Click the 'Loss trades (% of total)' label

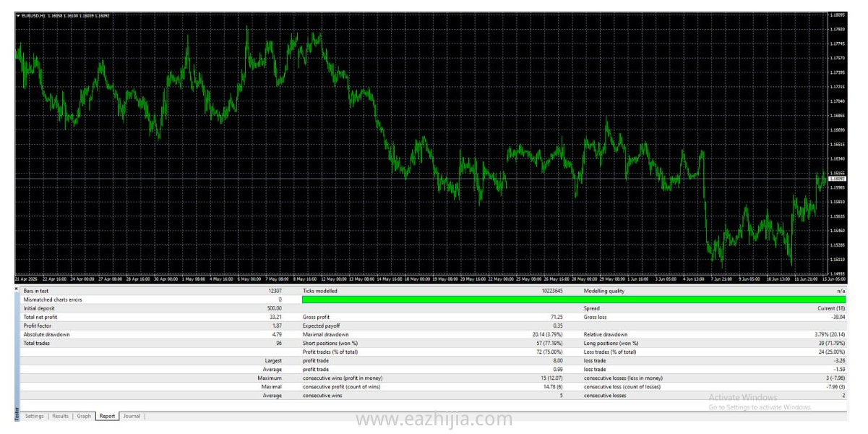pos(610,352)
